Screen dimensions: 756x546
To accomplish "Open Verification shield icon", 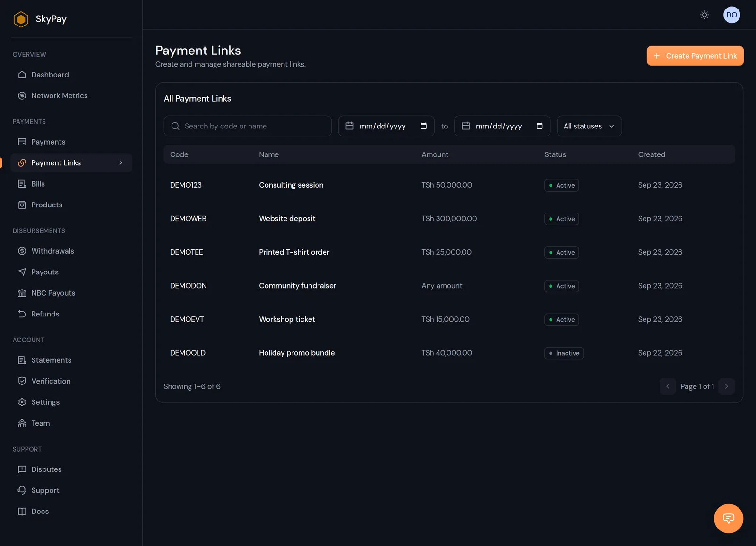I will [22, 381].
